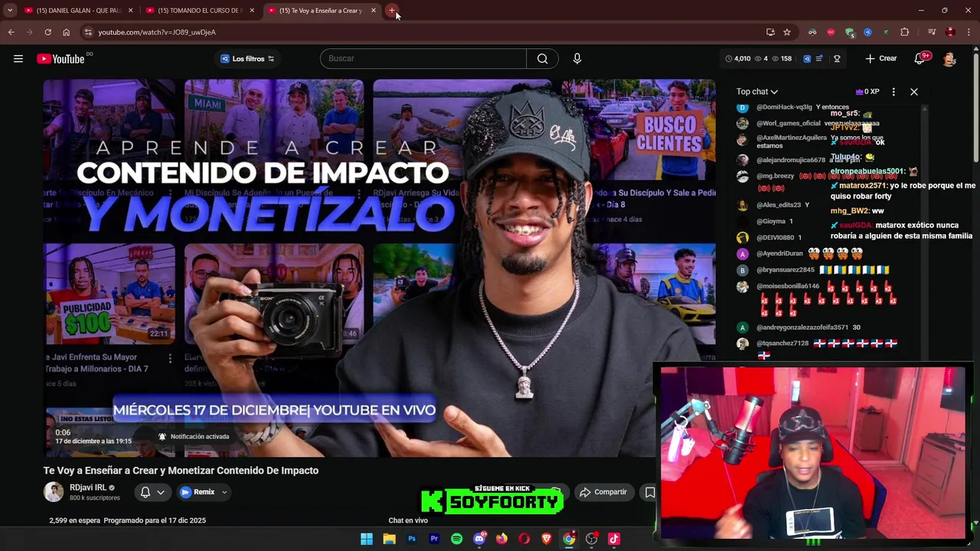Open a new browser tab

point(391,11)
